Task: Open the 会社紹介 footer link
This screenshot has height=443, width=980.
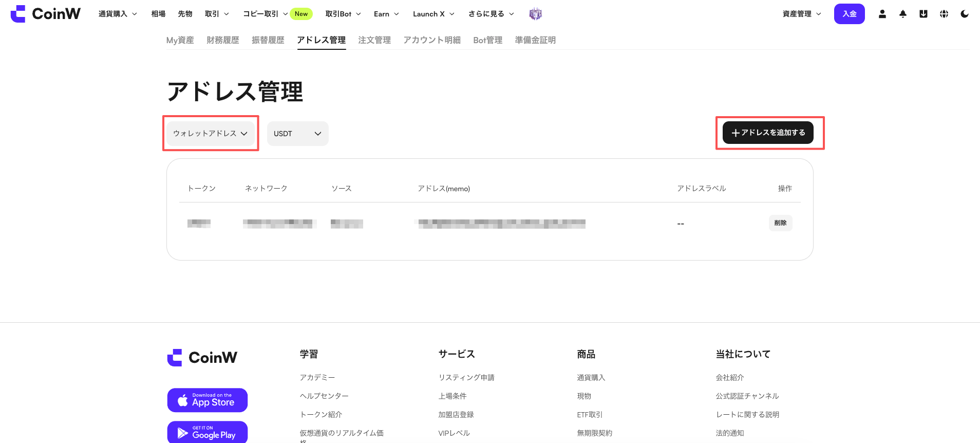Action: coord(730,378)
